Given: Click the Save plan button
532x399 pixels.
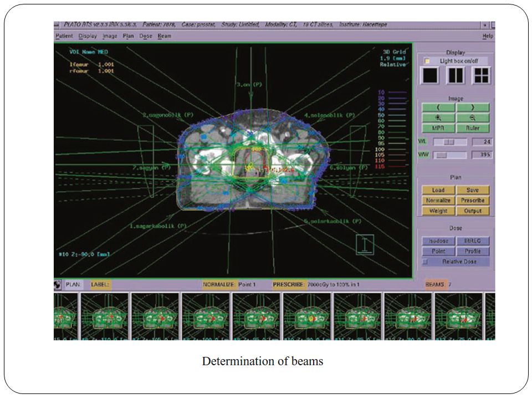Looking at the screenshot, I should (473, 190).
